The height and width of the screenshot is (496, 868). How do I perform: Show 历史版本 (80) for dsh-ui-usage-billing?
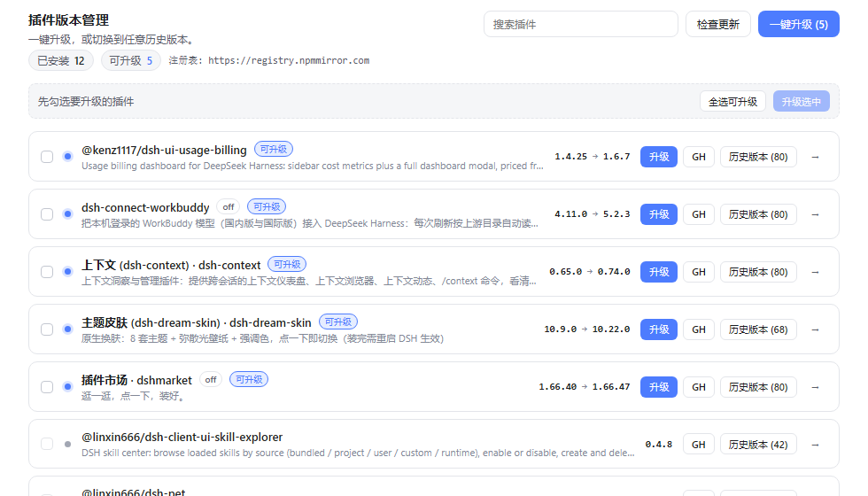[x=758, y=157]
